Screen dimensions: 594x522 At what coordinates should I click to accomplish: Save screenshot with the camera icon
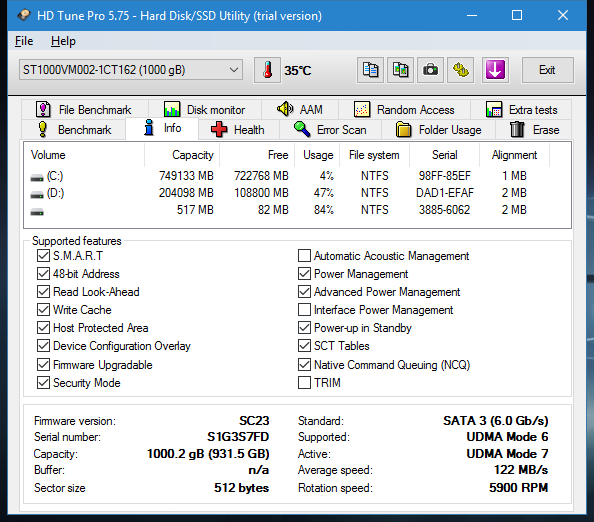pos(430,70)
